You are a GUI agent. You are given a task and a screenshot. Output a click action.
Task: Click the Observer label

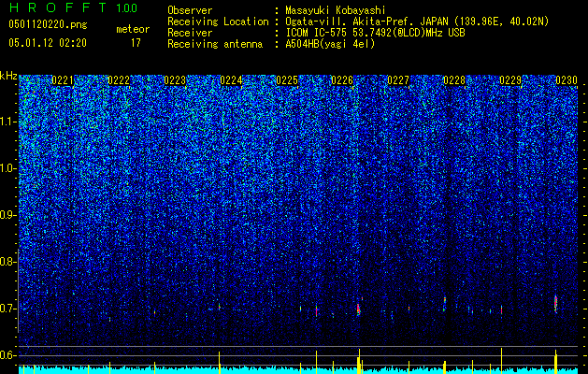[190, 10]
